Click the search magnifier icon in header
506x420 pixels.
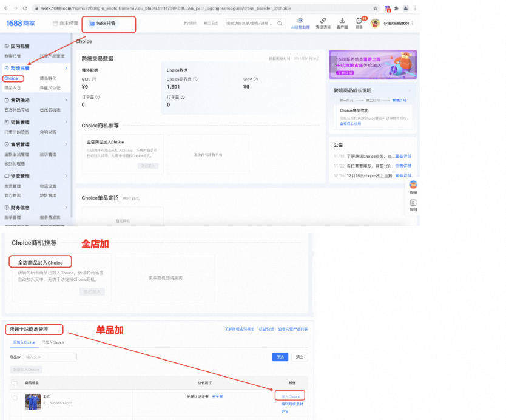pos(280,23)
